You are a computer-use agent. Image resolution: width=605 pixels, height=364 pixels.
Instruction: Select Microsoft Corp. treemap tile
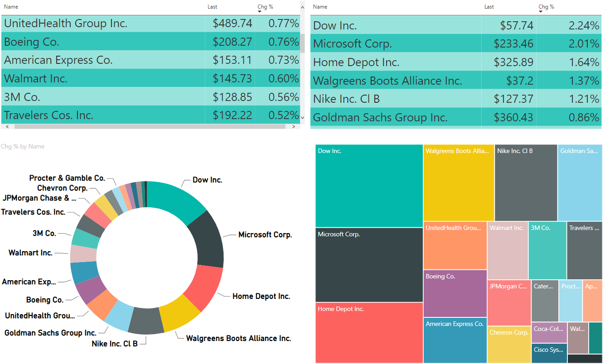[x=369, y=265]
